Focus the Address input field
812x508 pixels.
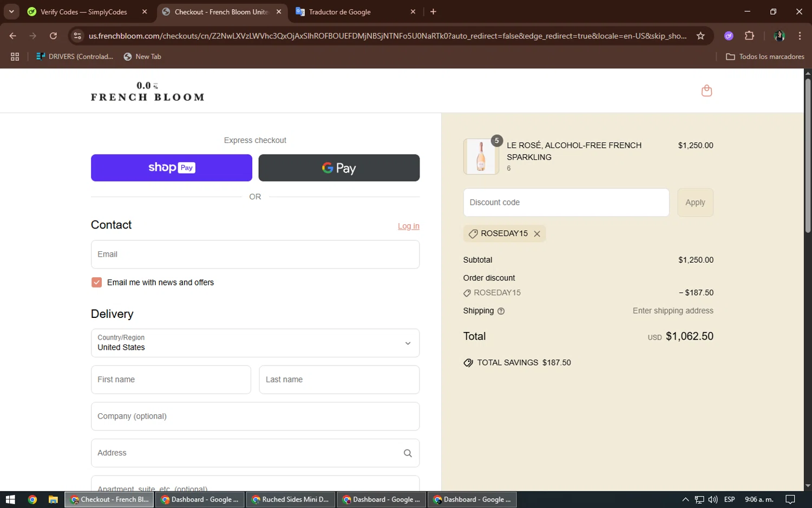(255, 453)
